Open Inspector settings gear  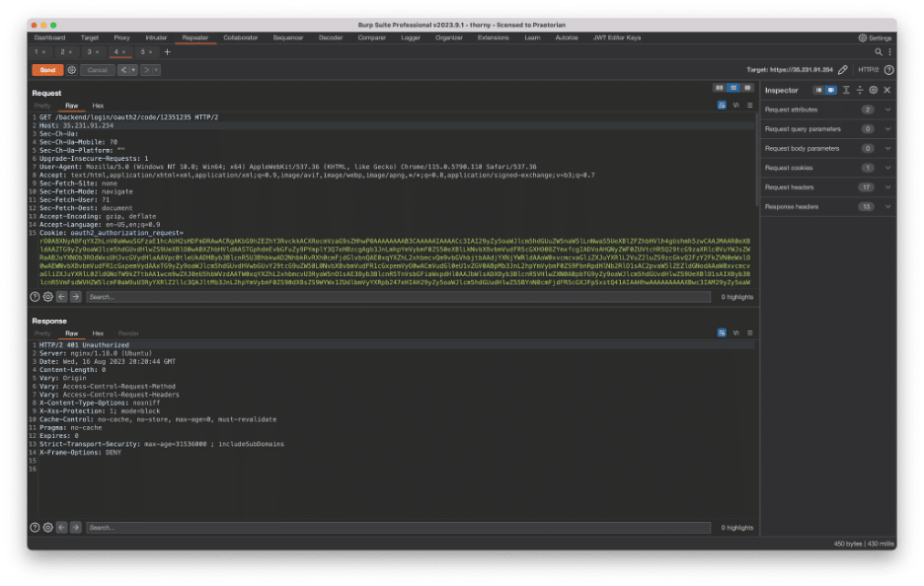(874, 90)
